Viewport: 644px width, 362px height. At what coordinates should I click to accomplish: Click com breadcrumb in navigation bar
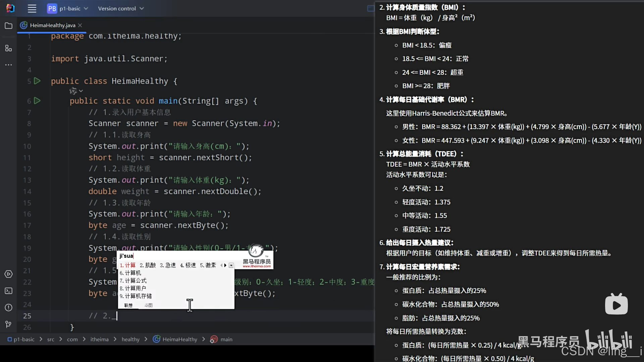pyautogui.click(x=72, y=339)
